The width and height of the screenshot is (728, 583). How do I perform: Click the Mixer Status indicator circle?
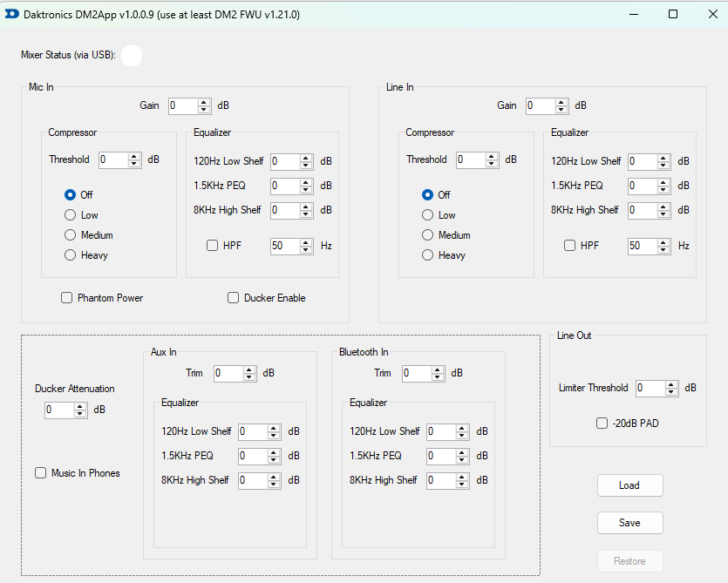pos(132,56)
